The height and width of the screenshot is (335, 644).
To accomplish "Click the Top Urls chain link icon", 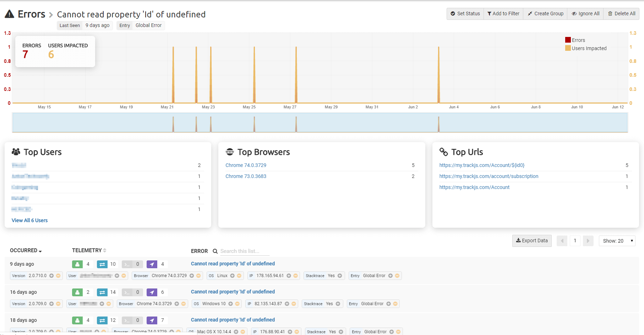I will (444, 152).
